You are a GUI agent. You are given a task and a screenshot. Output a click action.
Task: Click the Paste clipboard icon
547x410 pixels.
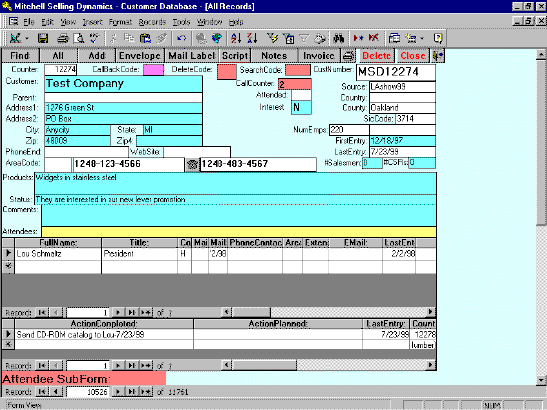145,38
